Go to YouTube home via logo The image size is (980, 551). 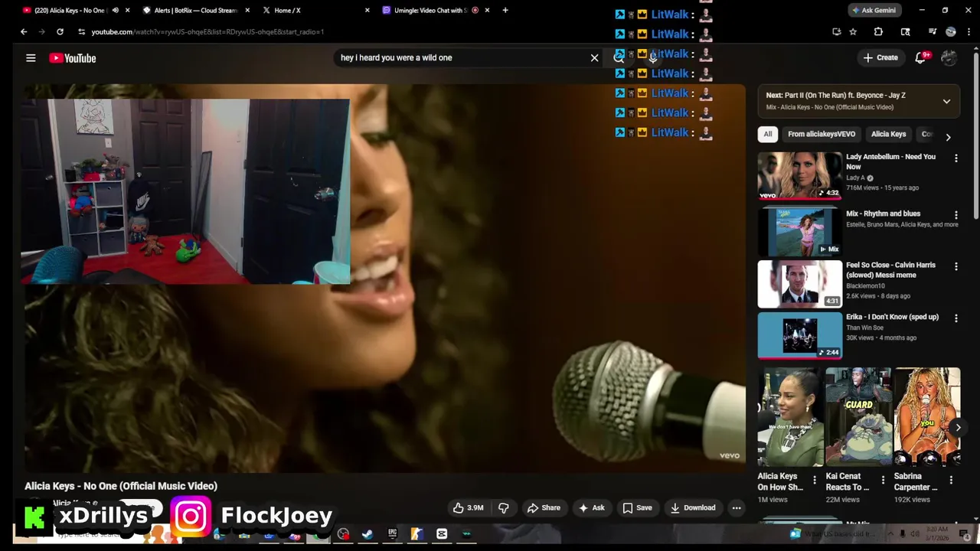coord(73,58)
